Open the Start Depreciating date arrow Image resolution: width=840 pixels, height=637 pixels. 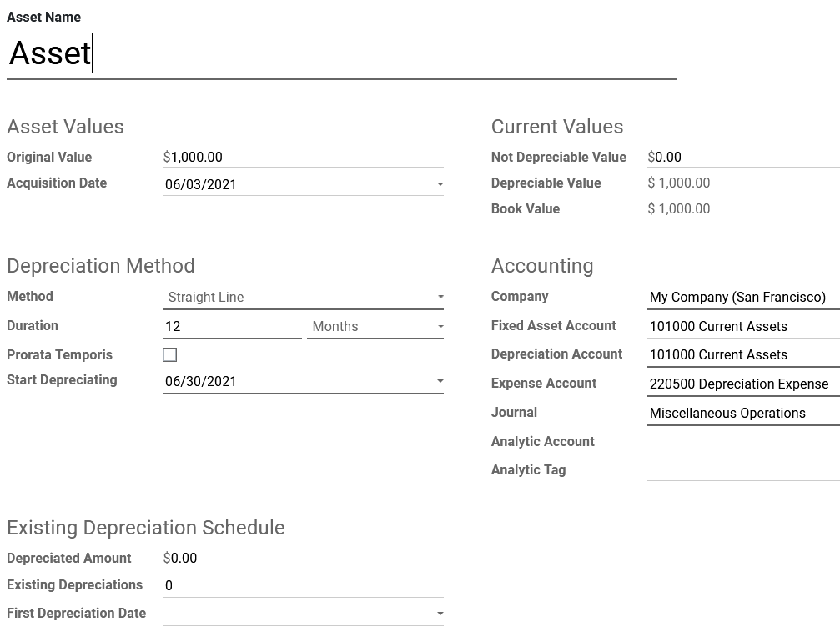[x=440, y=381]
